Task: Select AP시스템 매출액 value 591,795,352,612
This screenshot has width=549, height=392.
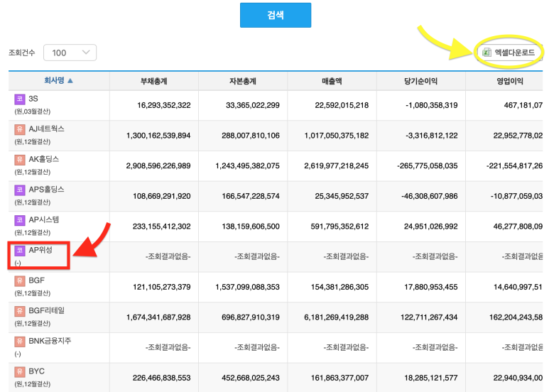Action: tap(339, 227)
